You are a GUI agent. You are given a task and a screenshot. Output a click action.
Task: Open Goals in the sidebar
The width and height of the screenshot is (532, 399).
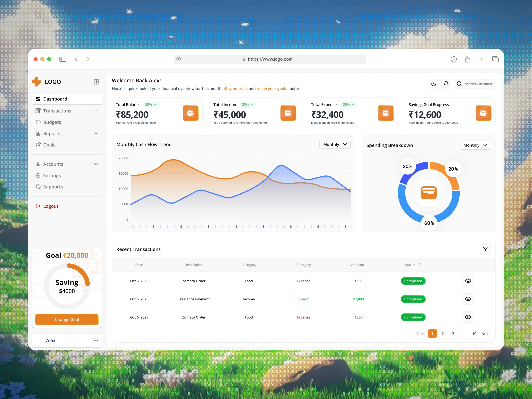coord(67,145)
